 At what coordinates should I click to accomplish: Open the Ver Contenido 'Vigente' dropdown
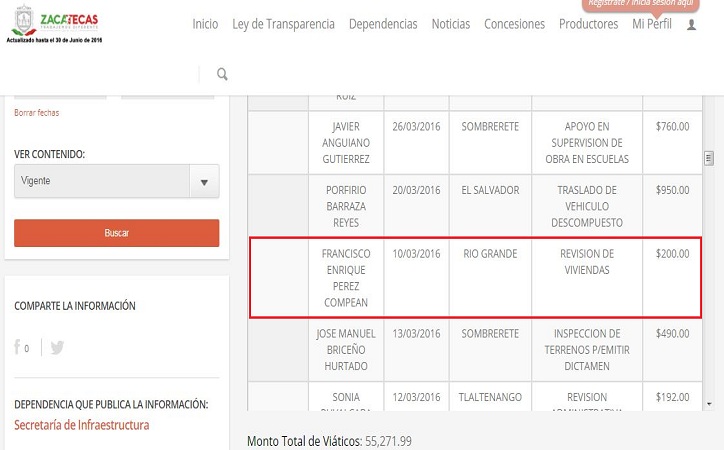(x=101, y=182)
